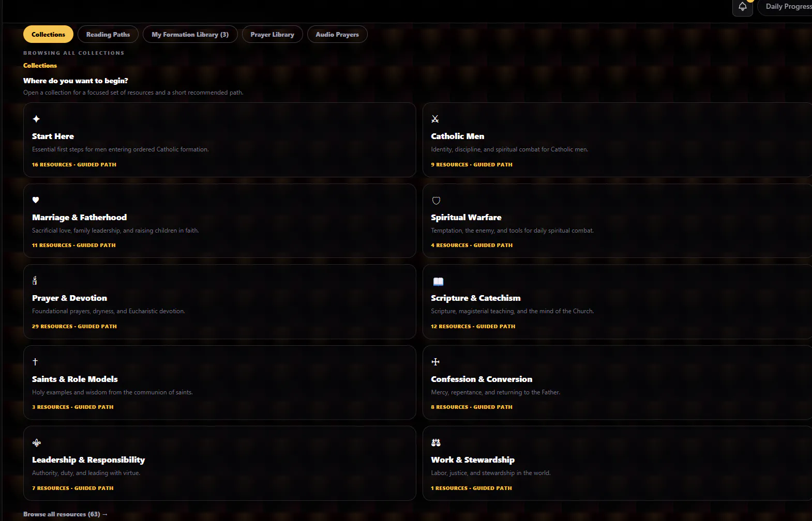The height and width of the screenshot is (521, 812).
Task: Click 'Identity, discipline, and spiritual combat' description
Action: point(509,149)
